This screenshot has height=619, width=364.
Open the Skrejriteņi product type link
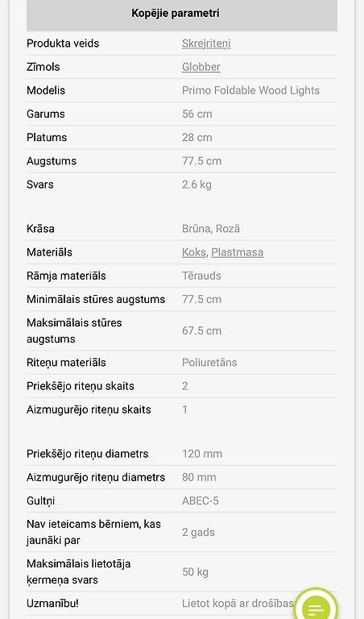206,44
